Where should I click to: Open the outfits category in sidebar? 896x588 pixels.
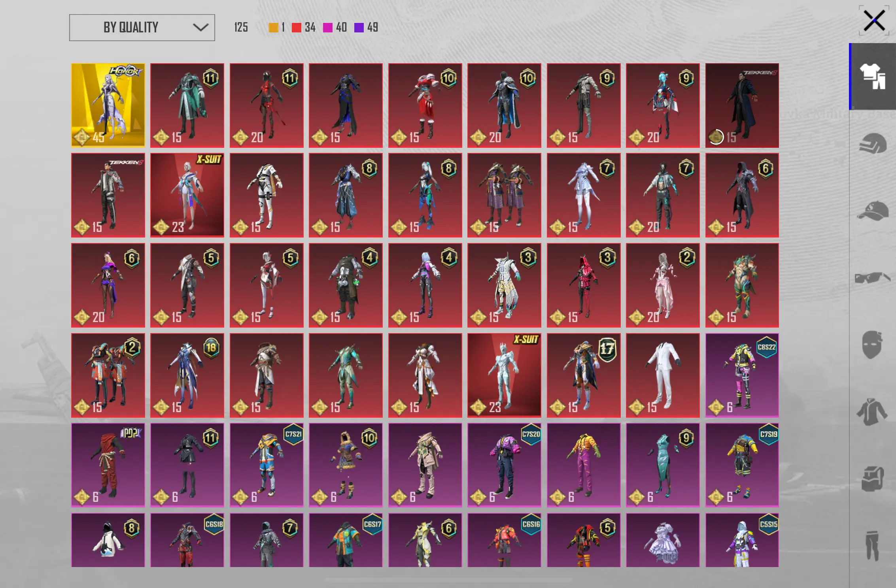click(x=873, y=76)
